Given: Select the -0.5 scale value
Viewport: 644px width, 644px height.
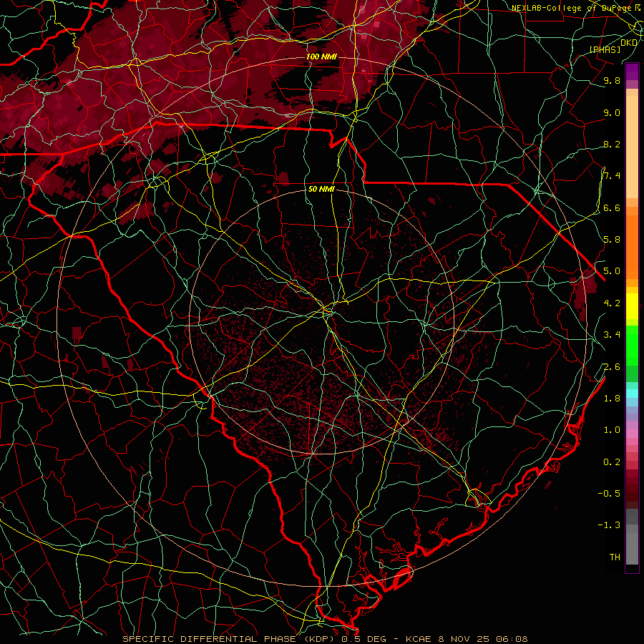Looking at the screenshot, I should tap(609, 493).
